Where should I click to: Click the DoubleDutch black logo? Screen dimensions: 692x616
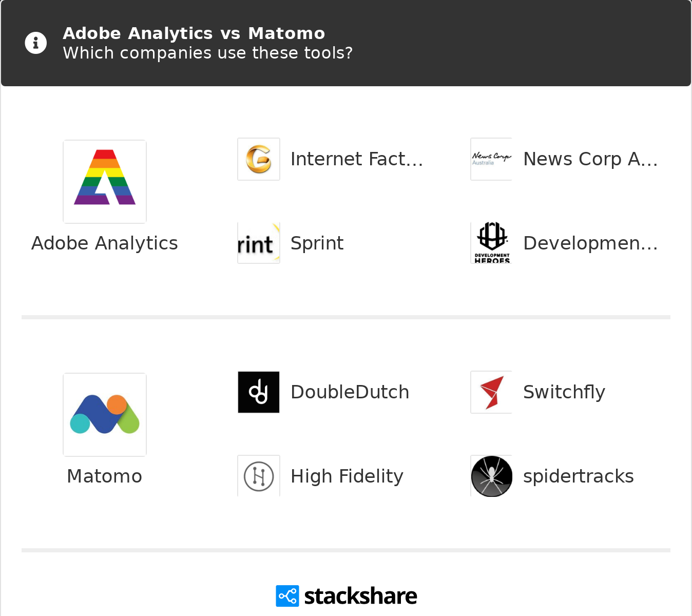[x=259, y=392]
